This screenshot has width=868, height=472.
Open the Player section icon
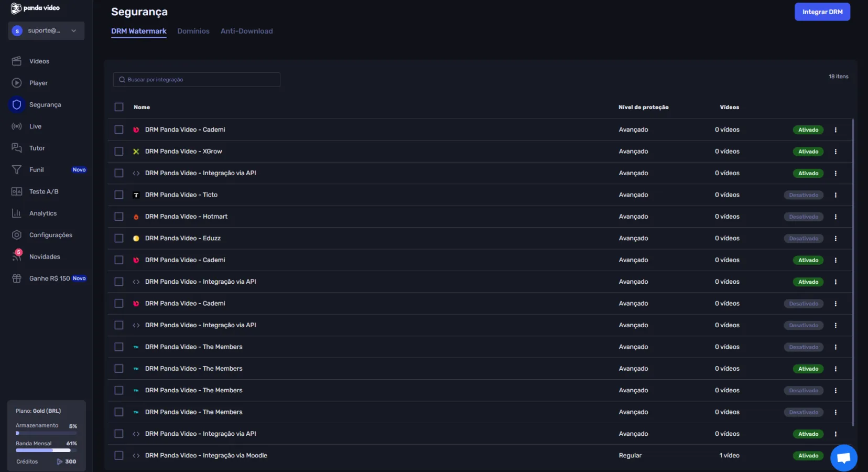click(17, 83)
